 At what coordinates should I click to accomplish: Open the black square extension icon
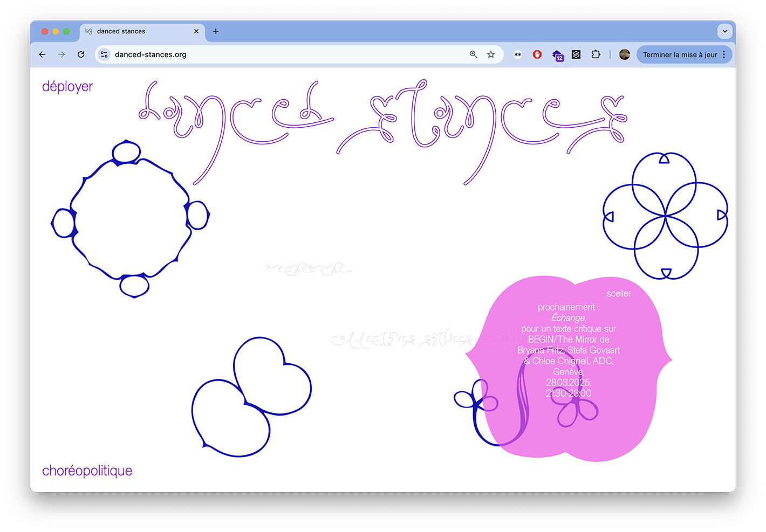click(x=576, y=54)
